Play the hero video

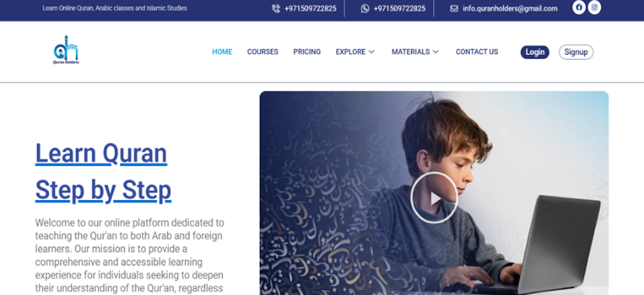tap(434, 197)
